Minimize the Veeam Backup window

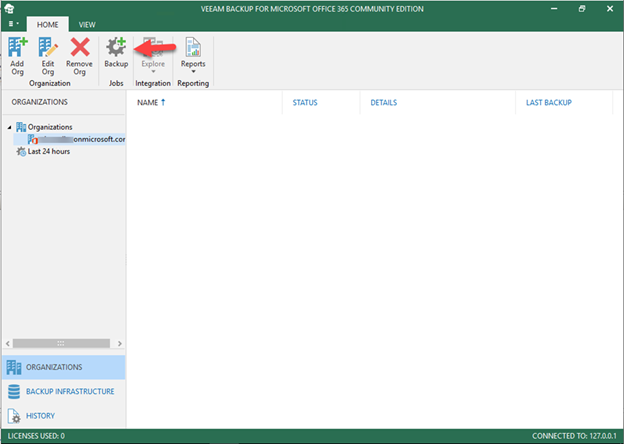(x=554, y=9)
